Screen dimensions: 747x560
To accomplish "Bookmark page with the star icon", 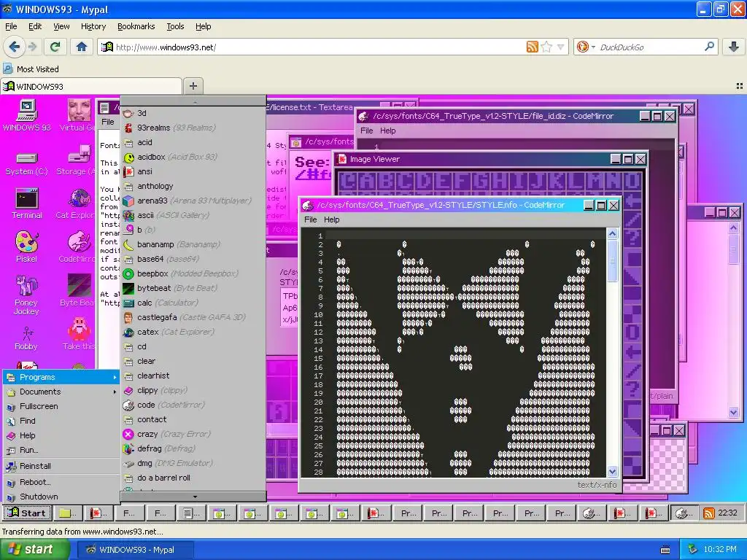I will point(547,47).
